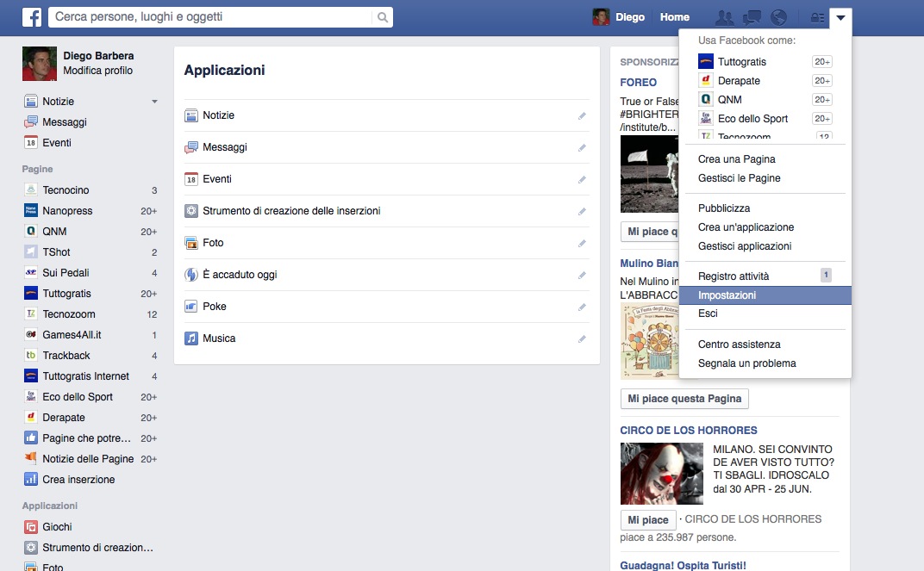Click the Trackback page icon in sidebar
Viewport: 924px width, 571px height.
[31, 355]
